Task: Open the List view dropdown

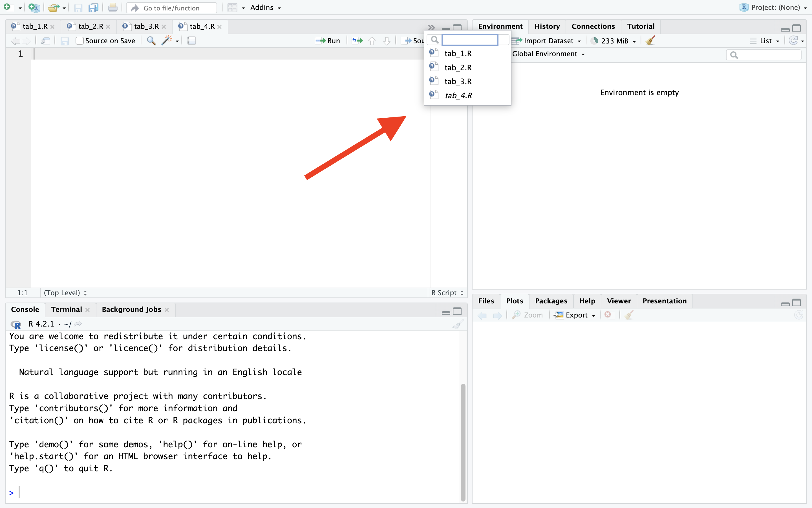Action: (x=765, y=41)
